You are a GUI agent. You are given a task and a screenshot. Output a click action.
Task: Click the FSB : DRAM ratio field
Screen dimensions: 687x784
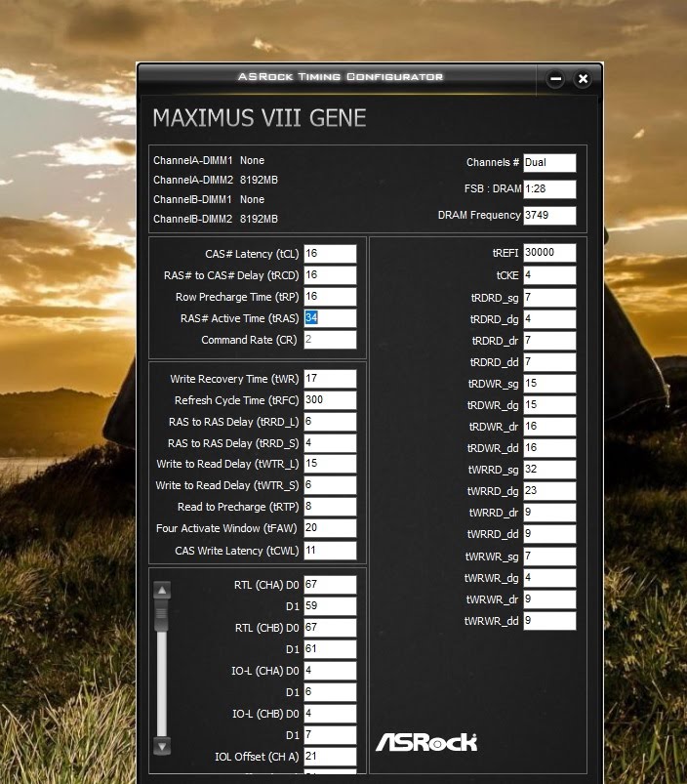[x=549, y=189]
